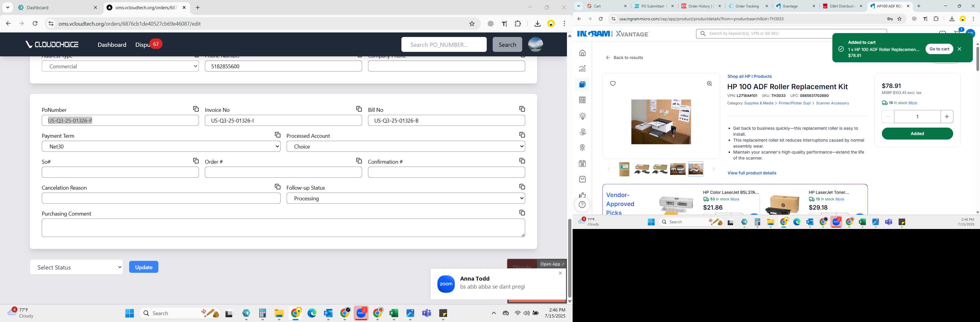Open the user profile avatar in CloudChoice
Viewport: 980px width, 322px height.
[x=535, y=44]
